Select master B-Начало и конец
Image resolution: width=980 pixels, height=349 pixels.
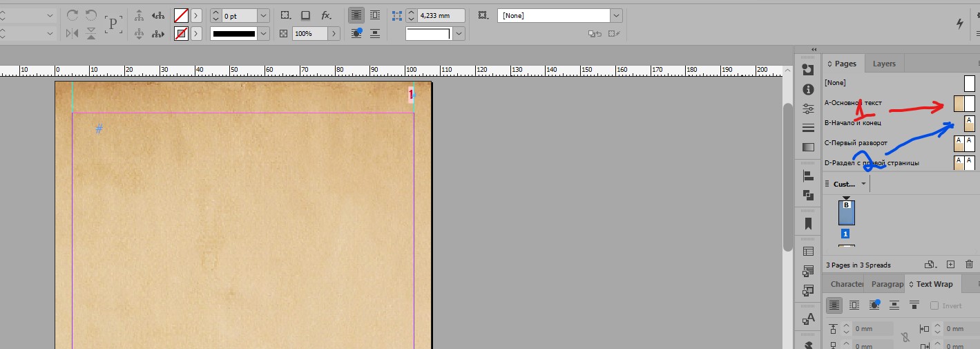900,123
